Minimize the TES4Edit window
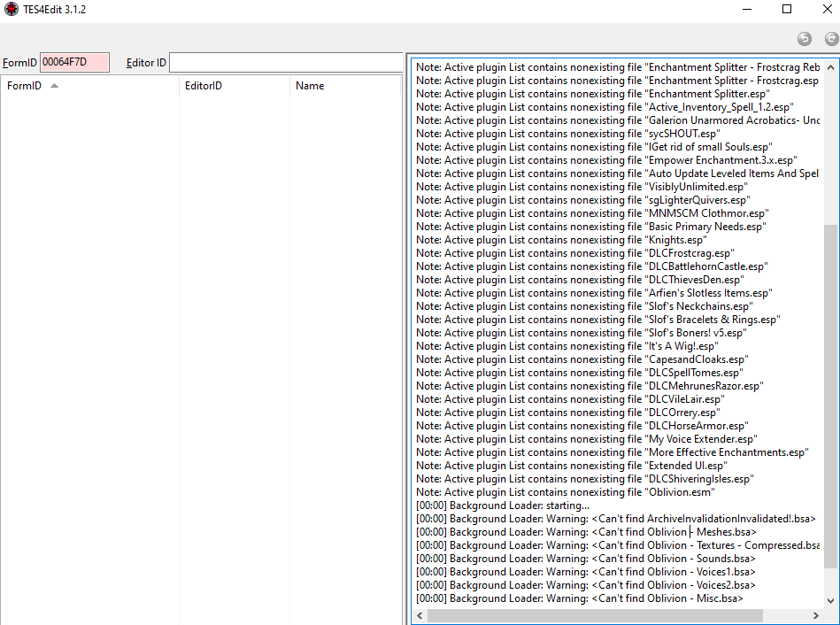Viewport: 840px width, 625px height. click(746, 10)
